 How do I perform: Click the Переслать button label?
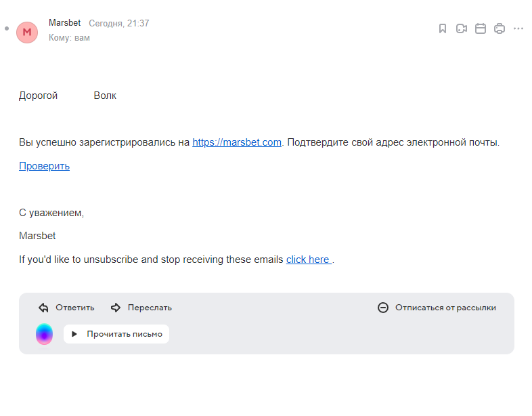click(x=150, y=308)
